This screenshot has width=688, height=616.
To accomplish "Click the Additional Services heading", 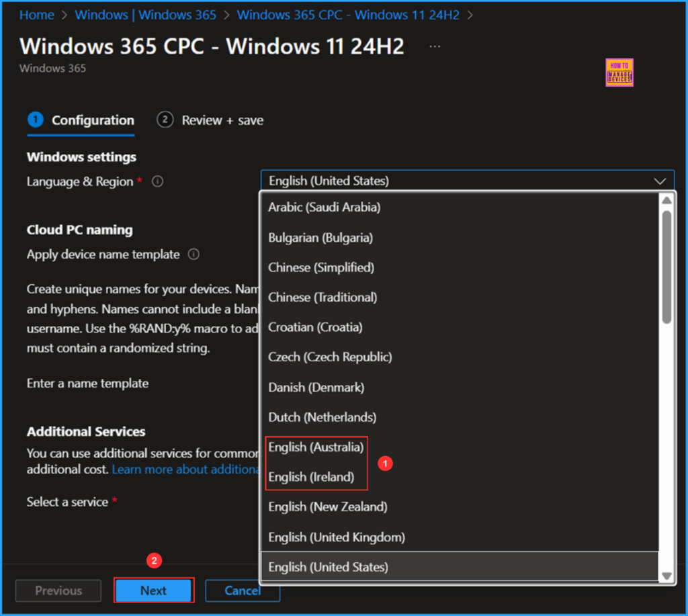I will tap(86, 431).
